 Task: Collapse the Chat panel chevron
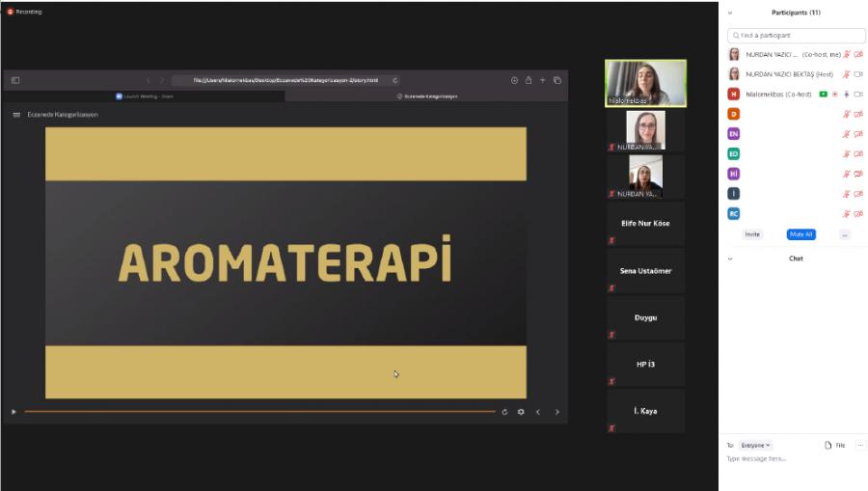pyautogui.click(x=730, y=259)
